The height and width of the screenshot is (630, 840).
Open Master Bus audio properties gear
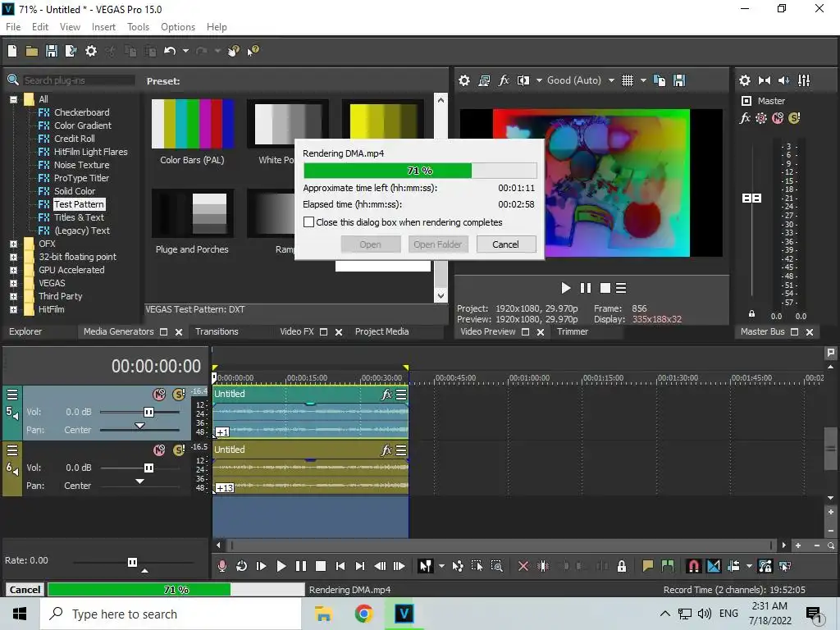coord(745,80)
